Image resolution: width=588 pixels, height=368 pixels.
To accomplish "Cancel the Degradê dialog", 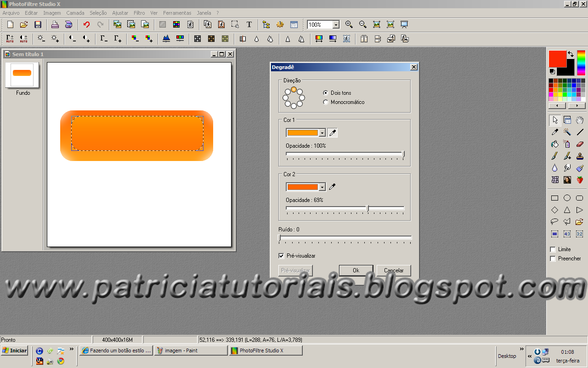I will 394,270.
